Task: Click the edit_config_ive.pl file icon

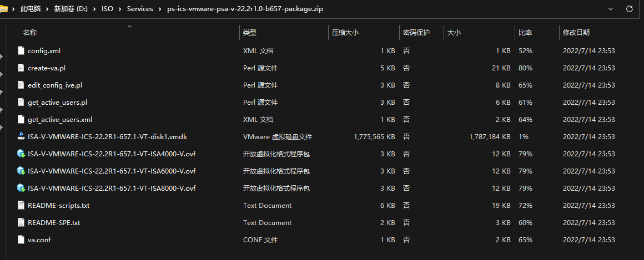Action: coord(21,85)
